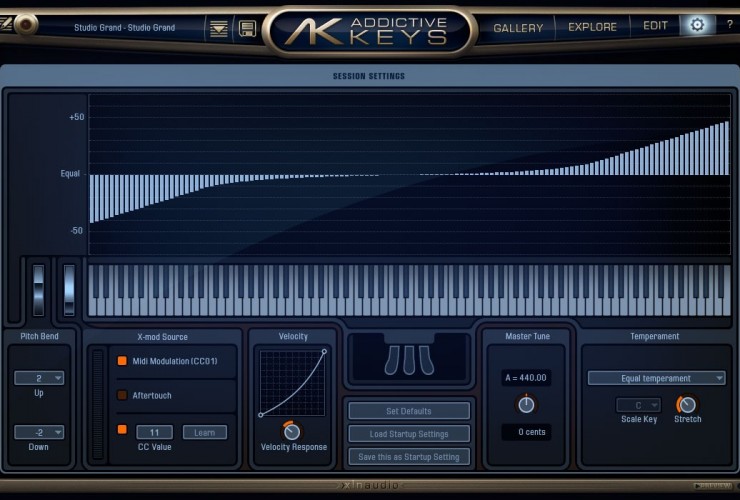
Task: Click the pitch bend wheel
Action: (x=39, y=290)
